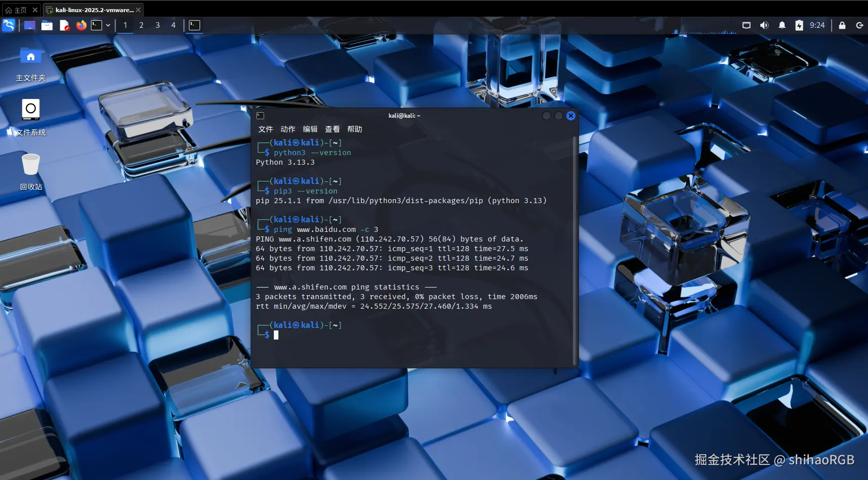Viewport: 868px width, 480px height.
Task: Minimize the kali@kali terminal window
Action: click(x=546, y=116)
